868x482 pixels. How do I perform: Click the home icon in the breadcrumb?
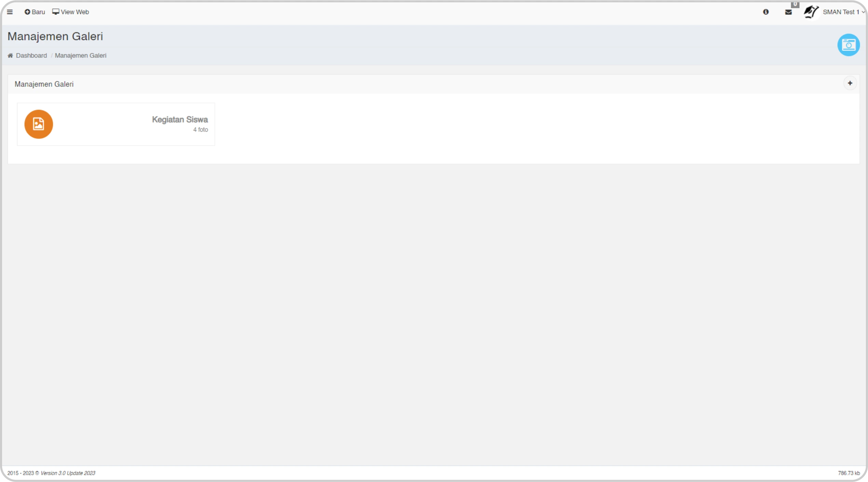point(10,56)
